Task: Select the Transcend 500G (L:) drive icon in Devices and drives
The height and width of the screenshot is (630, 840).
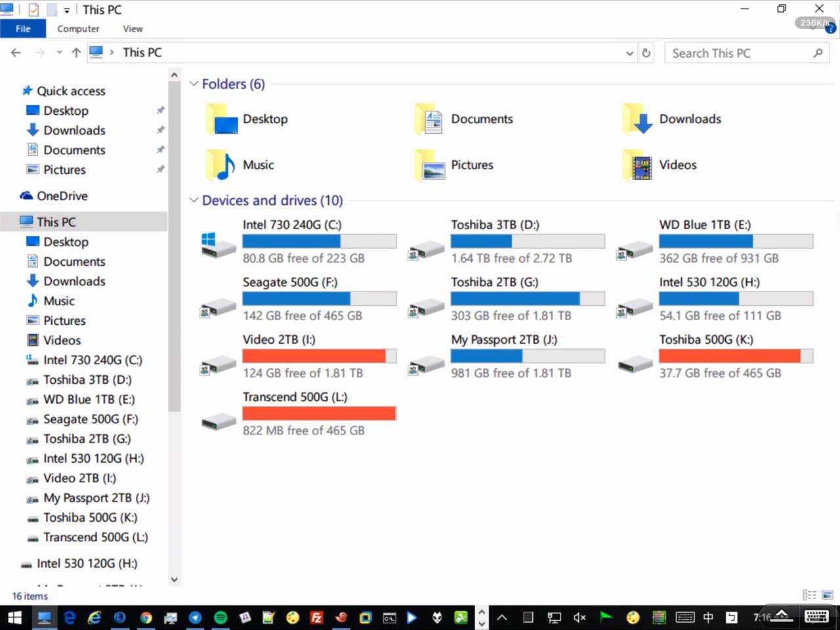Action: tap(219, 421)
